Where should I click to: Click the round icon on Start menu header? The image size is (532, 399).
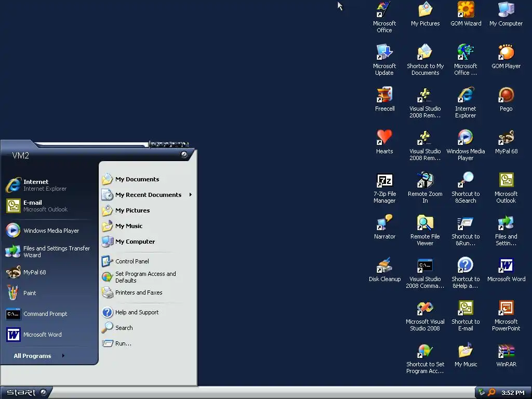(x=184, y=154)
